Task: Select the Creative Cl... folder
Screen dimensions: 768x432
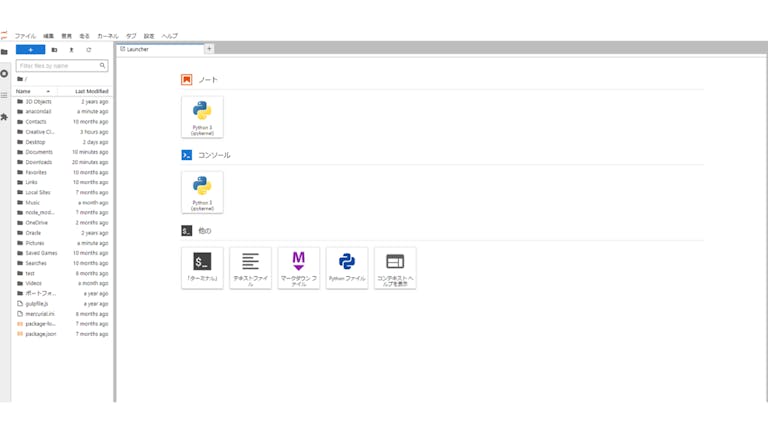Action: tap(62, 132)
